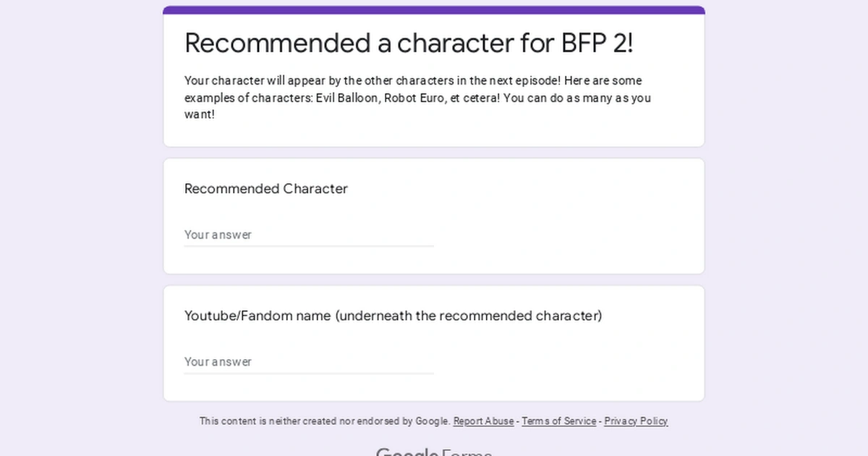Click the 'Your answer' placeholder under Recommended Character

[x=218, y=235]
